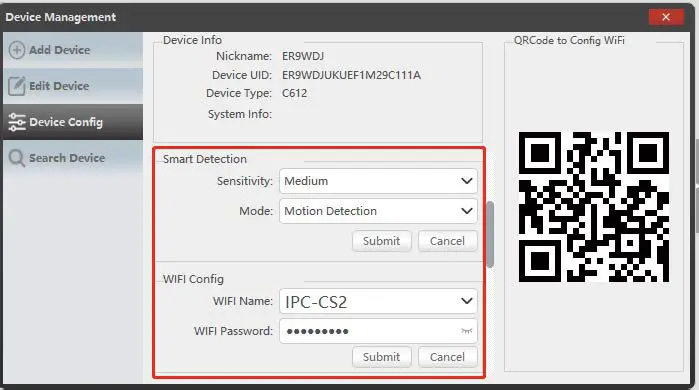Image resolution: width=699 pixels, height=390 pixels.
Task: Click the WIFI Config section heading
Action: tap(193, 279)
